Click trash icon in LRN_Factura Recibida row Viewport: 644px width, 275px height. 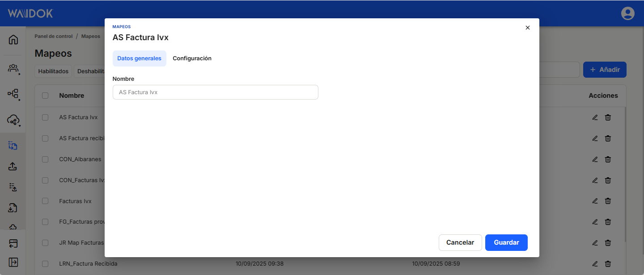[608, 264]
